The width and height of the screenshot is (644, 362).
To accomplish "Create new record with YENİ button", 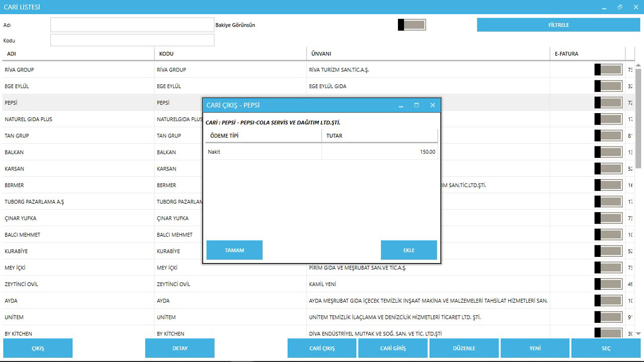I will [x=535, y=348].
